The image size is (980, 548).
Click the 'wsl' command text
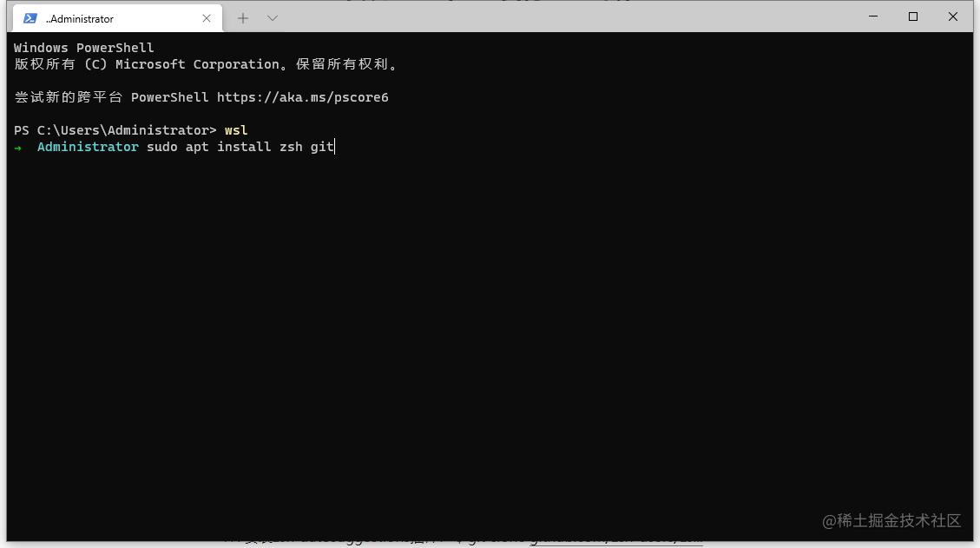[236, 130]
